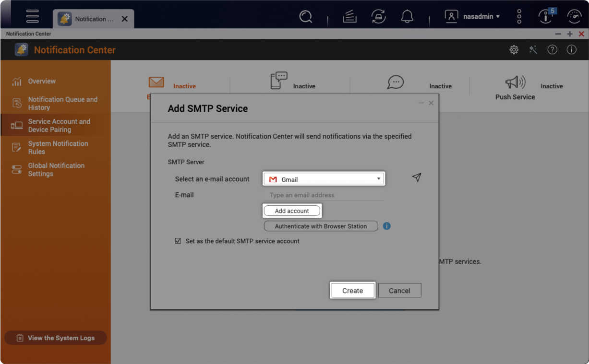The width and height of the screenshot is (589, 364).
Task: Open the e-mail account Gmail dropdown
Action: click(x=324, y=179)
